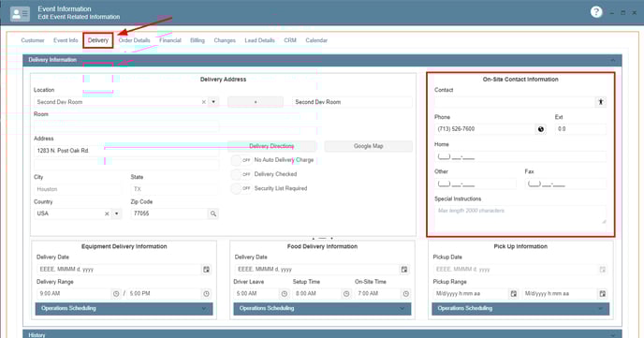Open clock picker for Driver Leave time

[285, 294]
